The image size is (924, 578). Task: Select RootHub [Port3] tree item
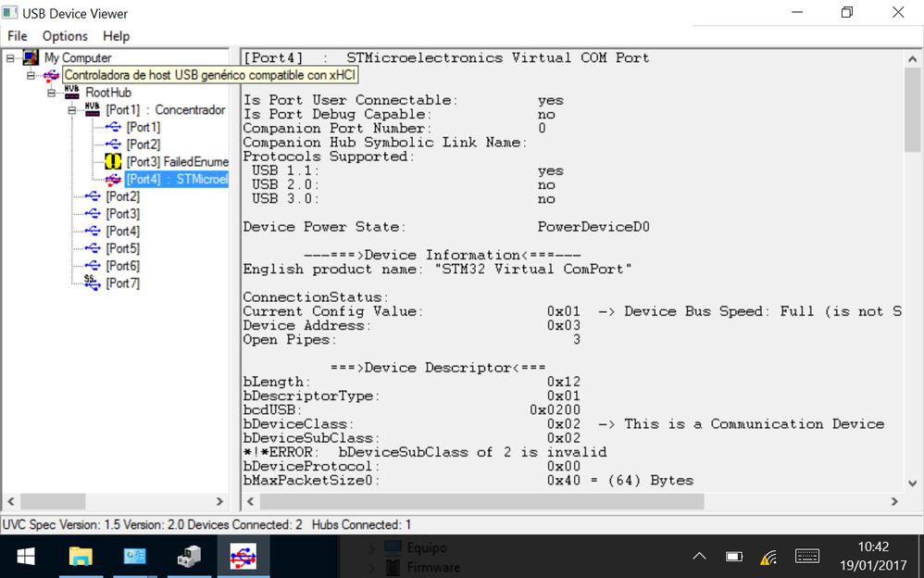[122, 213]
